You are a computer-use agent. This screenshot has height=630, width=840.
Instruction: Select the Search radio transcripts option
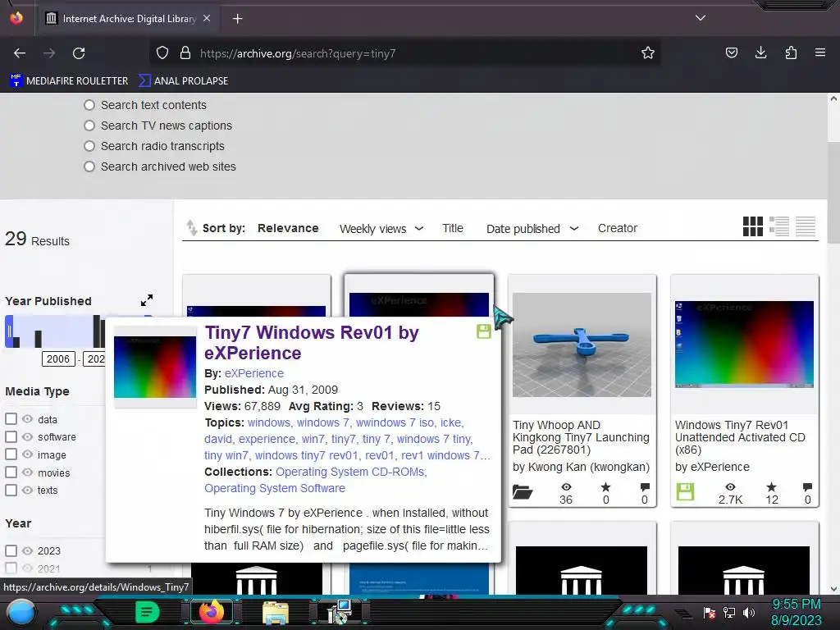(x=89, y=146)
